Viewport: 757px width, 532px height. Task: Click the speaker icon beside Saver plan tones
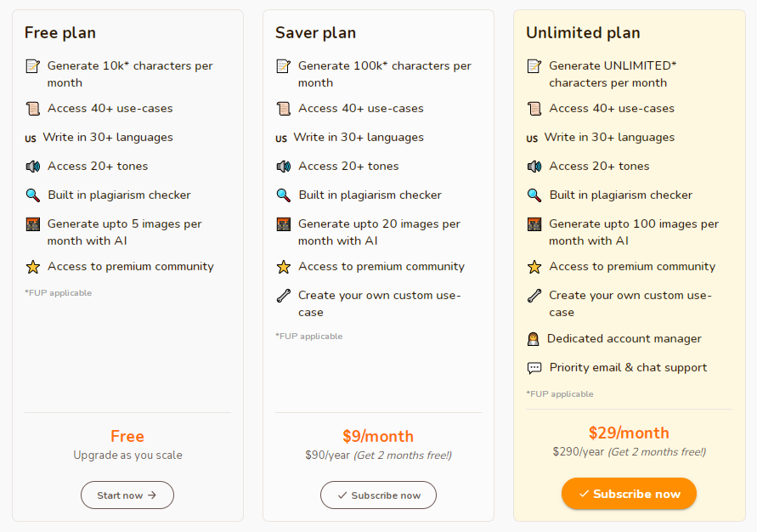284,167
